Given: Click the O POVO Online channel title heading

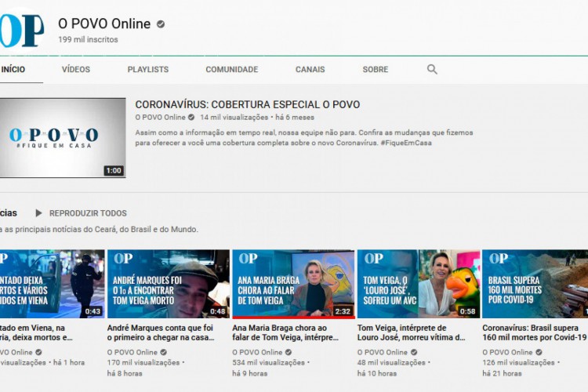Looking at the screenshot, I should pyautogui.click(x=104, y=24).
